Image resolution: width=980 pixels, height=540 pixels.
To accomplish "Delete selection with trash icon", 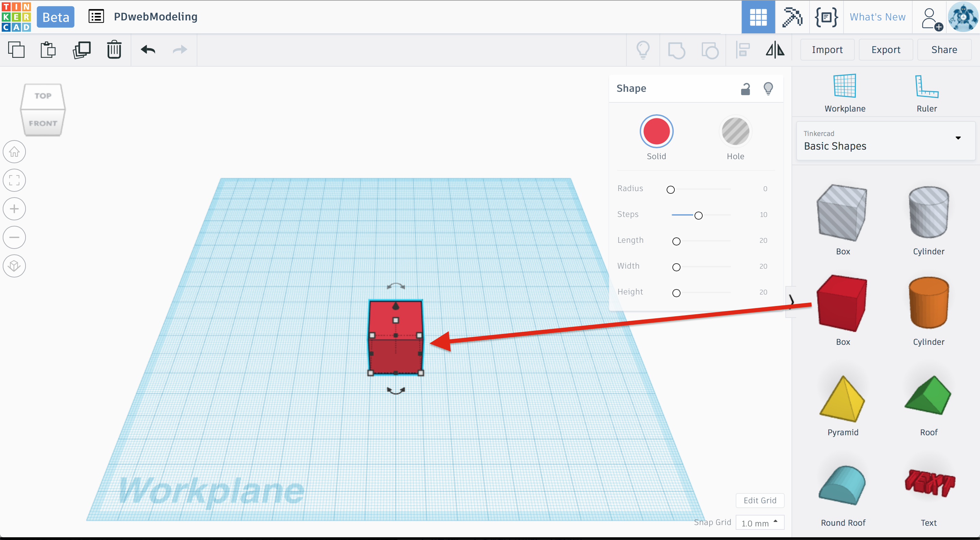I will [114, 50].
